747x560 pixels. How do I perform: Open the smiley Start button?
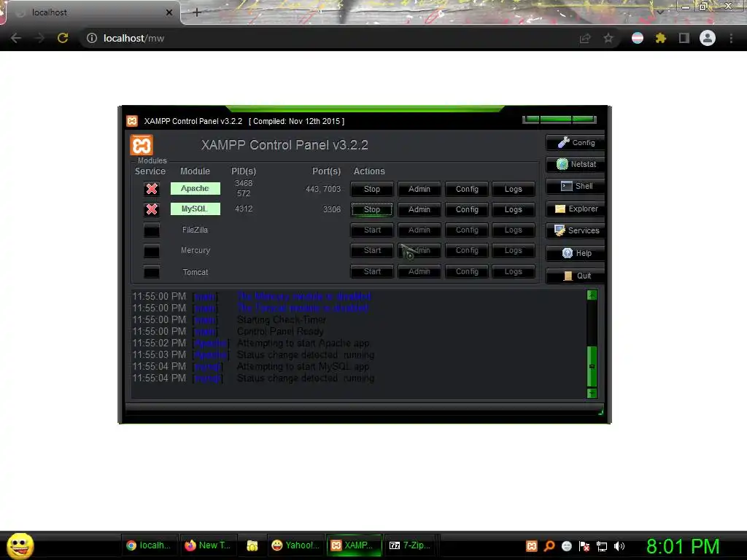(x=20, y=546)
